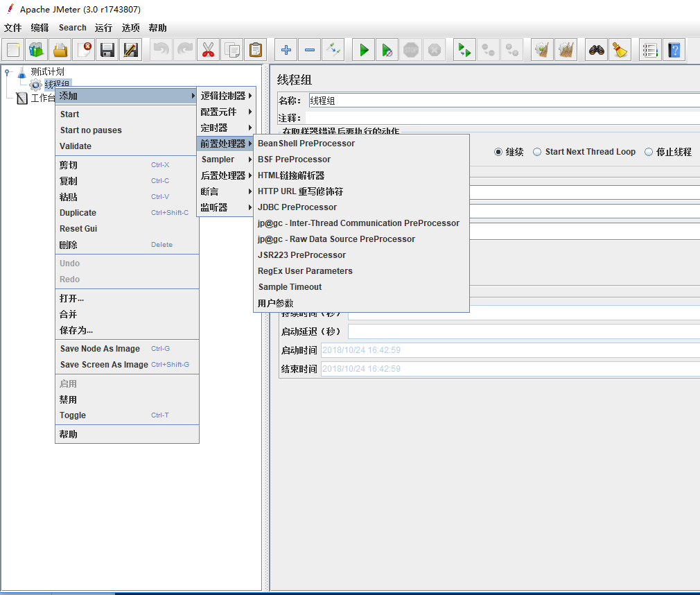Click the Collapse all minus icon

310,50
